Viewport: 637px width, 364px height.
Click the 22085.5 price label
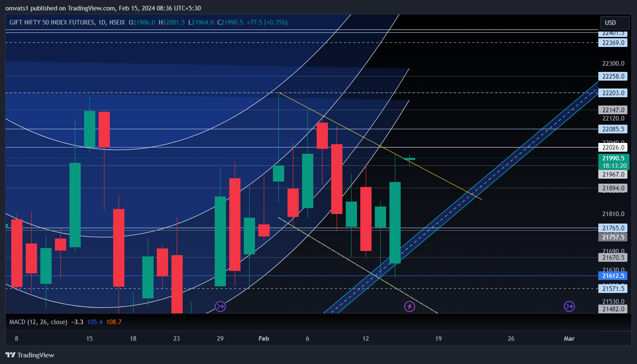pos(613,129)
